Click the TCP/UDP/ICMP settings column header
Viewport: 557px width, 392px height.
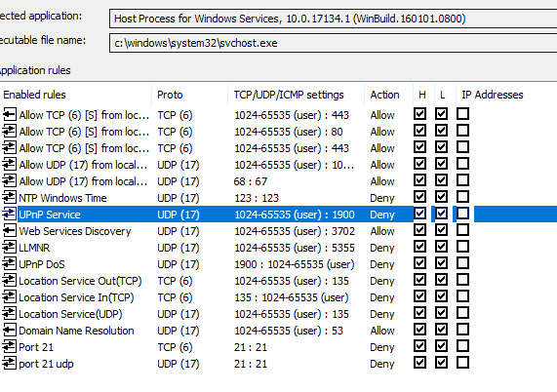[x=296, y=95]
